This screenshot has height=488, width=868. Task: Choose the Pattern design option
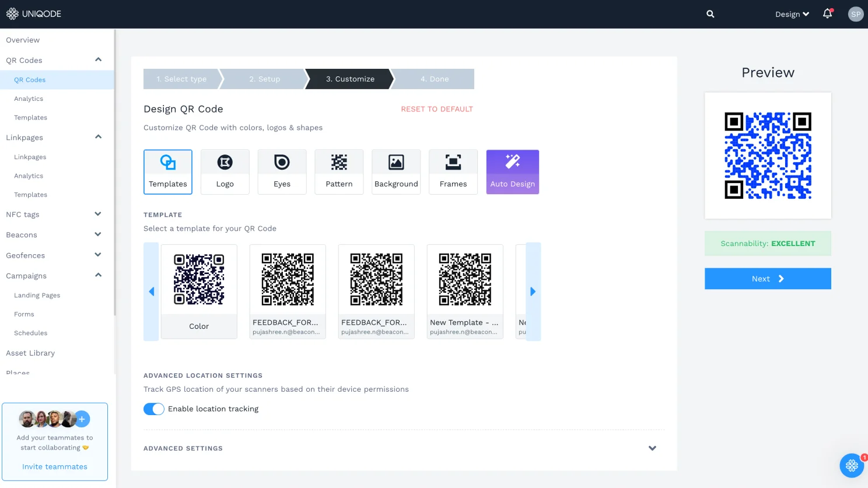point(339,171)
